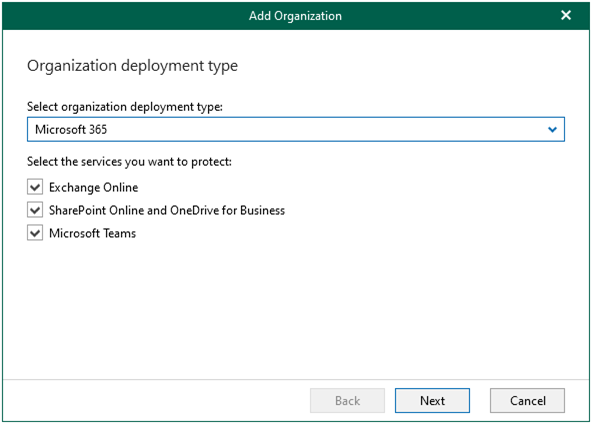Click 'Select the services you want to protect:' text
This screenshot has height=423, width=591.
click(129, 162)
